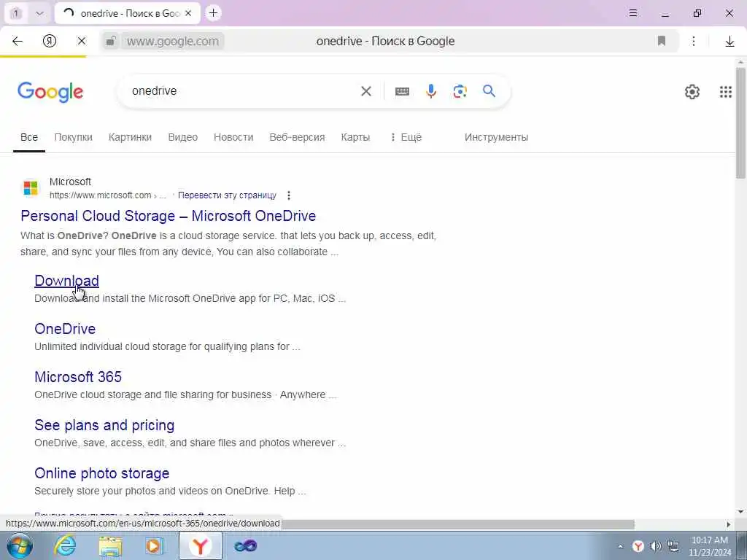Open Google apps grid
The width and height of the screenshot is (747, 560).
(726, 91)
